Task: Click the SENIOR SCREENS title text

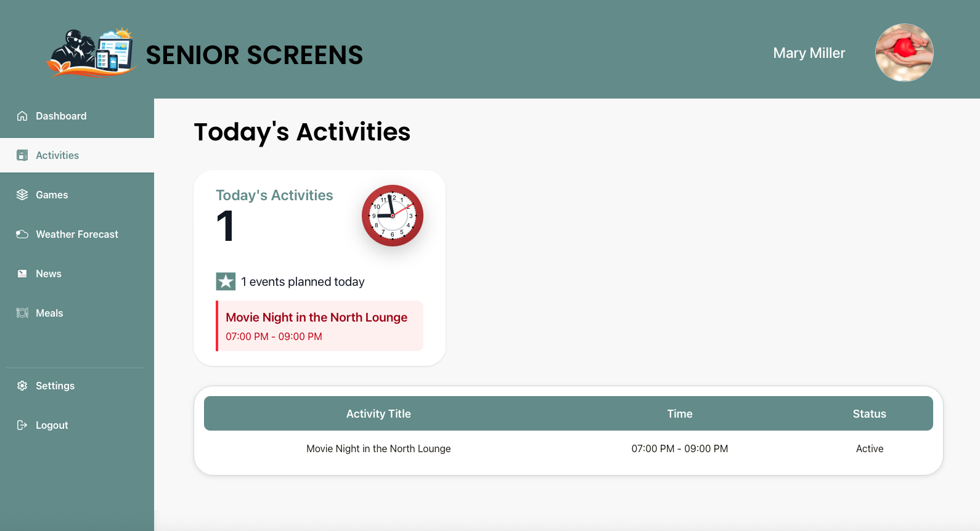Action: [255, 55]
